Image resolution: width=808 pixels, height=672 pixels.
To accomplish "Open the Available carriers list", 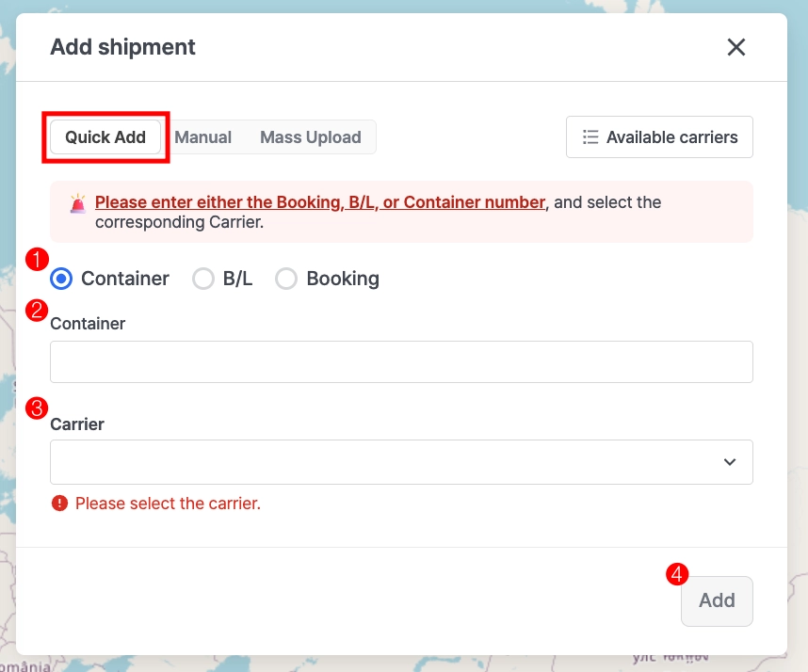I will click(659, 137).
